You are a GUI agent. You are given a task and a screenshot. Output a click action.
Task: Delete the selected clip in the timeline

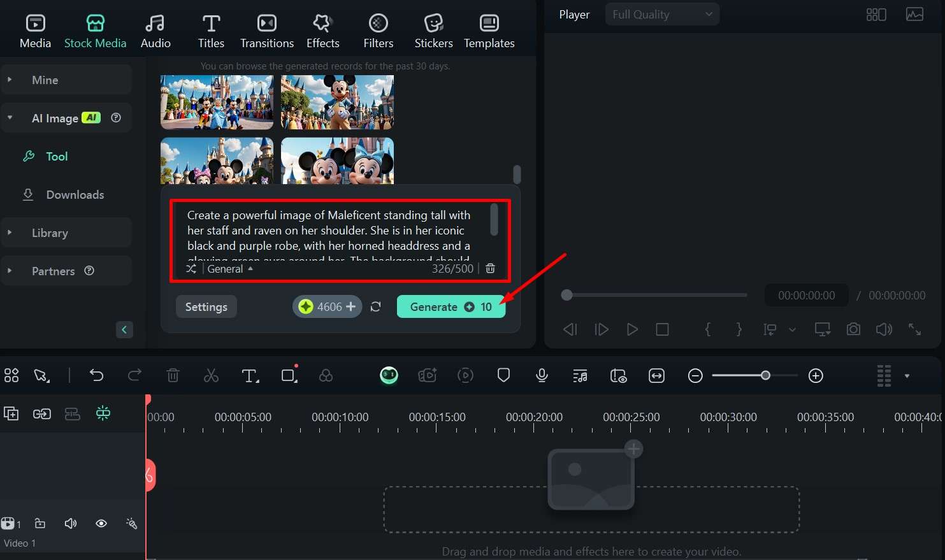pos(173,375)
